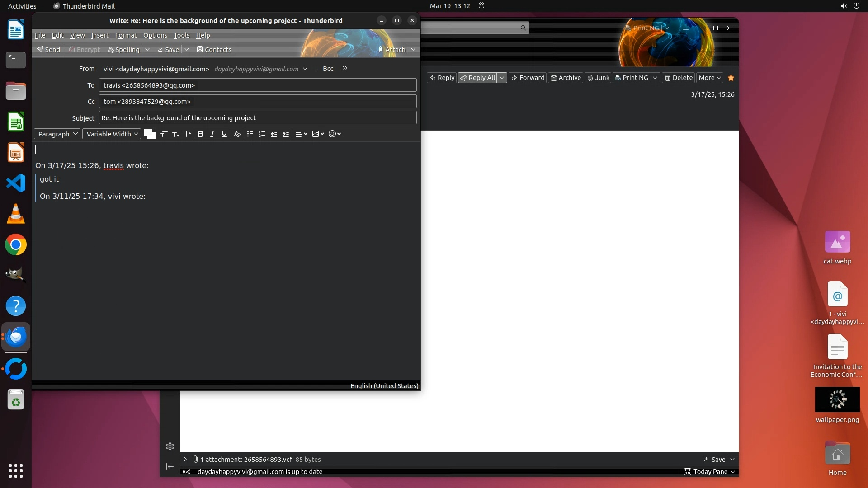This screenshot has height=488, width=868.
Task: Open Contacts sidebar from compose toolbar
Action: coord(214,50)
